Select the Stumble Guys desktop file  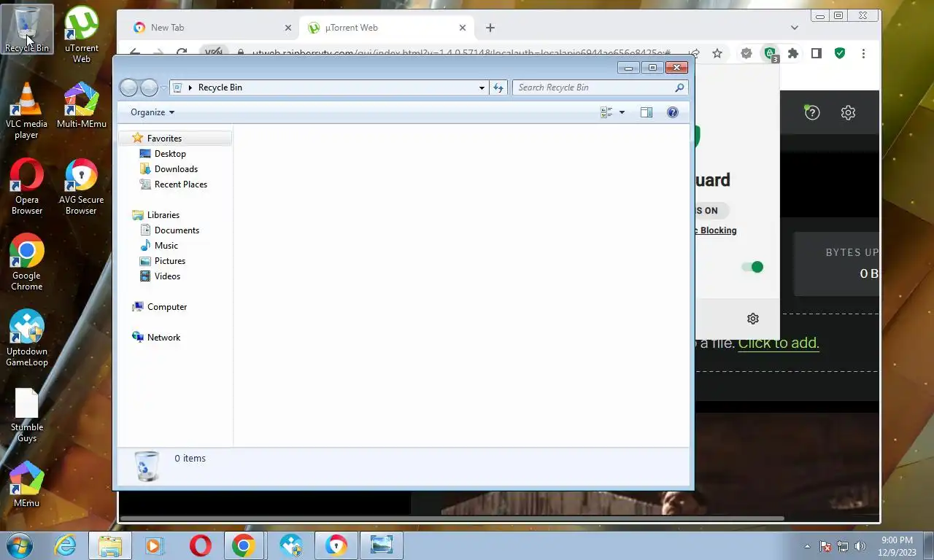click(27, 413)
